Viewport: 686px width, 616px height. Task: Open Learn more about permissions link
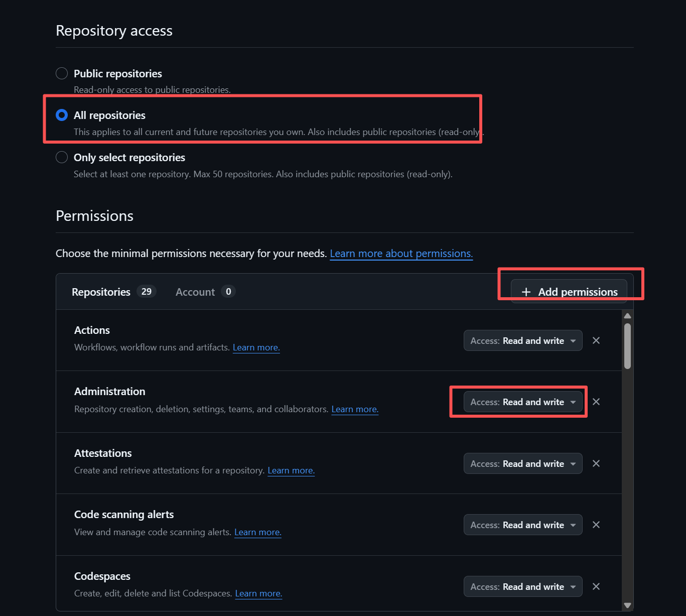pos(401,254)
